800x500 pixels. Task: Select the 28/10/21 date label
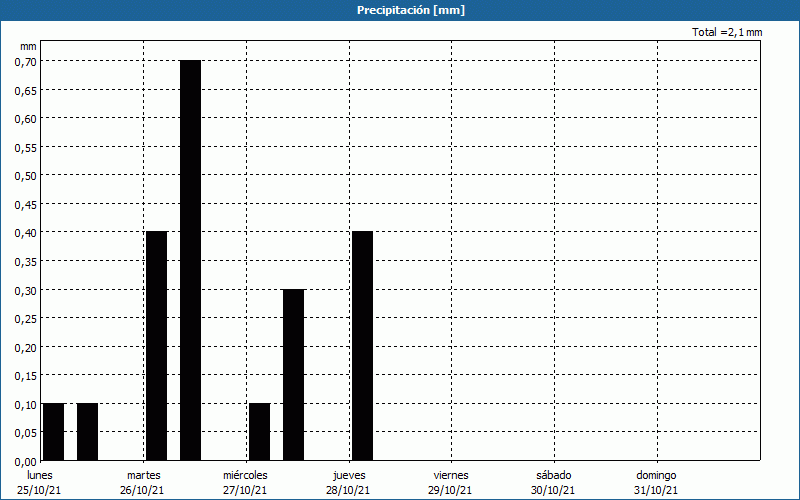point(348,490)
